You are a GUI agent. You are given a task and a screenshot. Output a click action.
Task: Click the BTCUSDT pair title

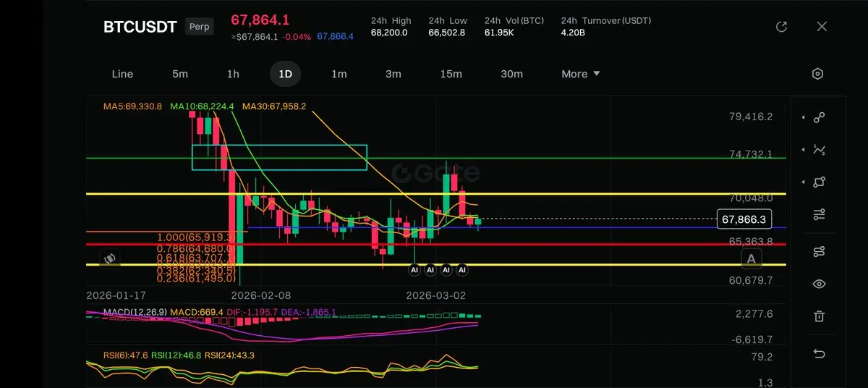pyautogui.click(x=140, y=27)
